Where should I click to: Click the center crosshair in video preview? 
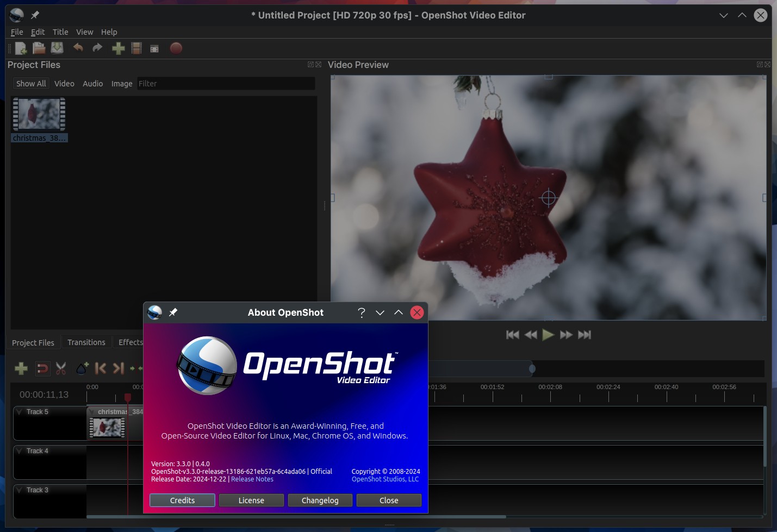point(549,198)
